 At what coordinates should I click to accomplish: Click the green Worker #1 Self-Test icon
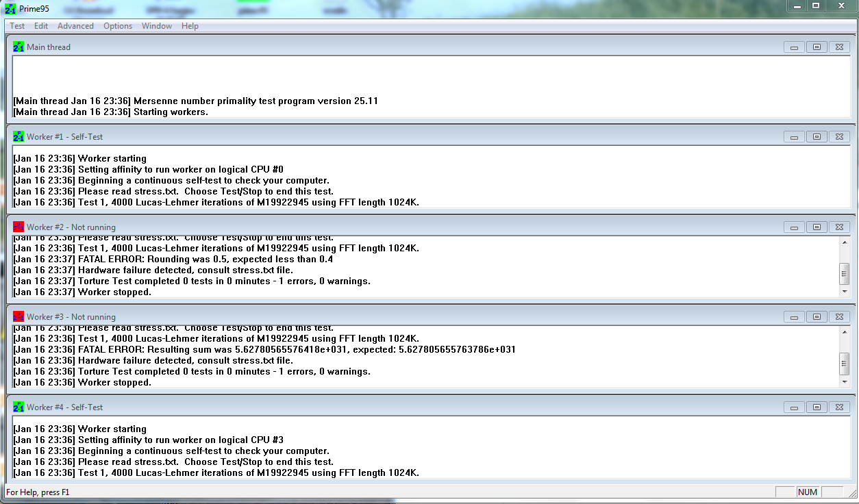click(x=18, y=137)
